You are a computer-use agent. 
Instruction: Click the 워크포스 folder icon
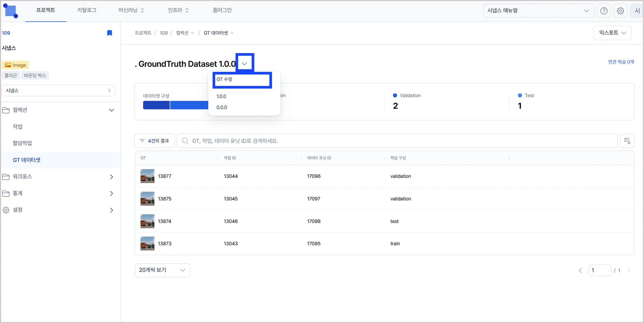[x=6, y=177]
